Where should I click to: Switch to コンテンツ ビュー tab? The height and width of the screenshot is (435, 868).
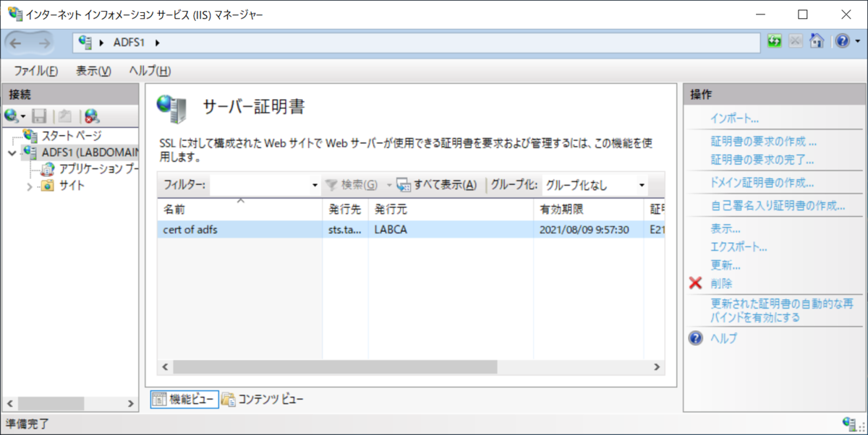click(263, 399)
